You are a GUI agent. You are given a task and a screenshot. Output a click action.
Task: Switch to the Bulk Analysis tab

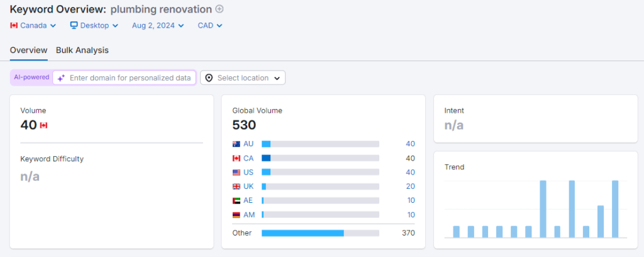coord(82,50)
